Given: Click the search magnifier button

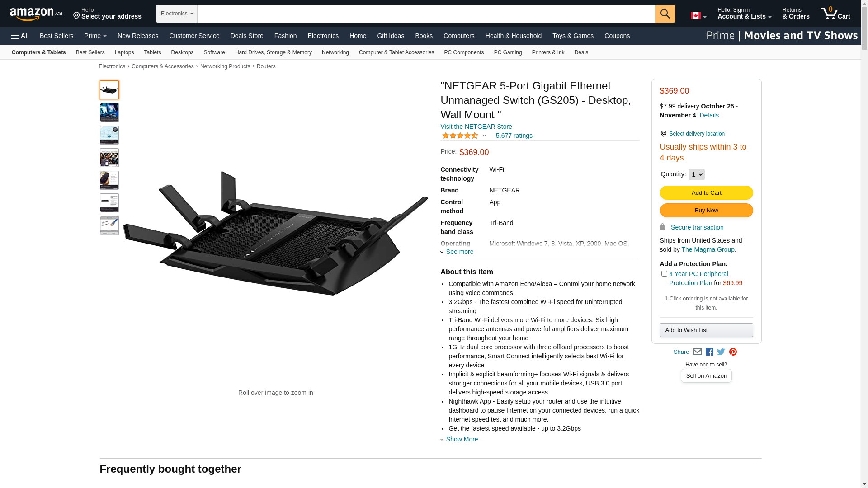Looking at the screenshot, I should [x=665, y=14].
